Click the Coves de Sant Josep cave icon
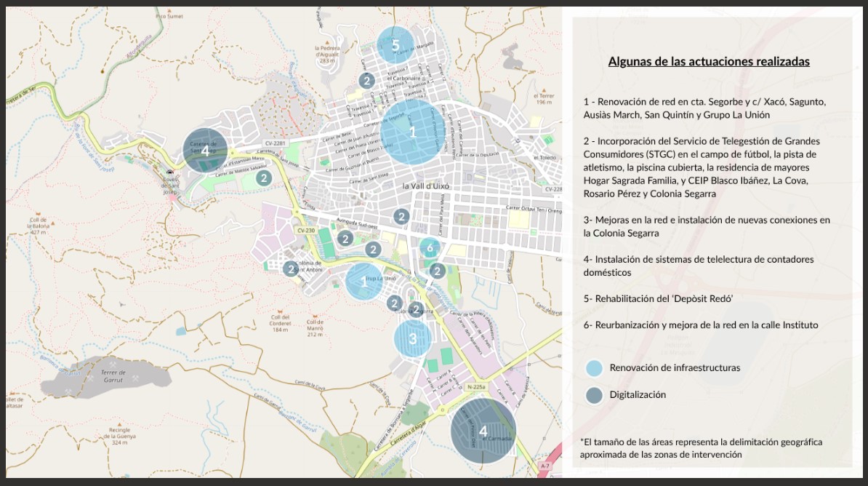Viewport: 868px width, 486px height. (x=169, y=172)
